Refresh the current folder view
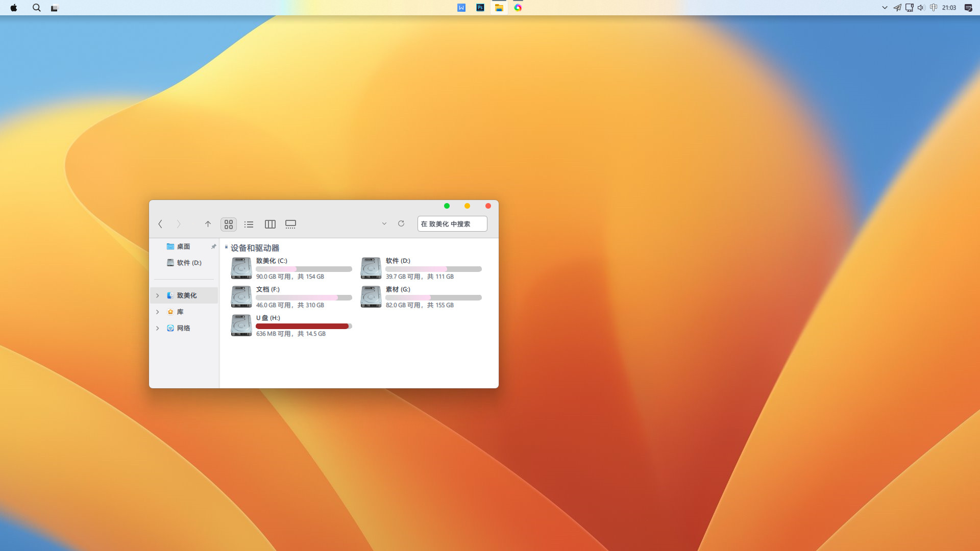 pyautogui.click(x=401, y=224)
